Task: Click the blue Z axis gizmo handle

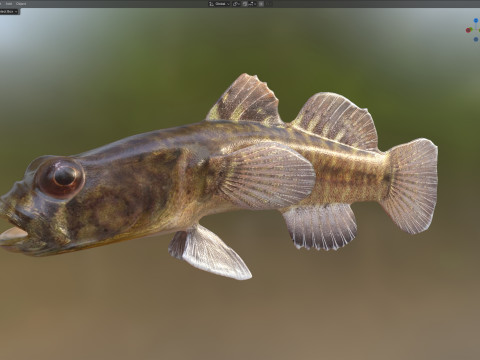Action: coord(476,21)
